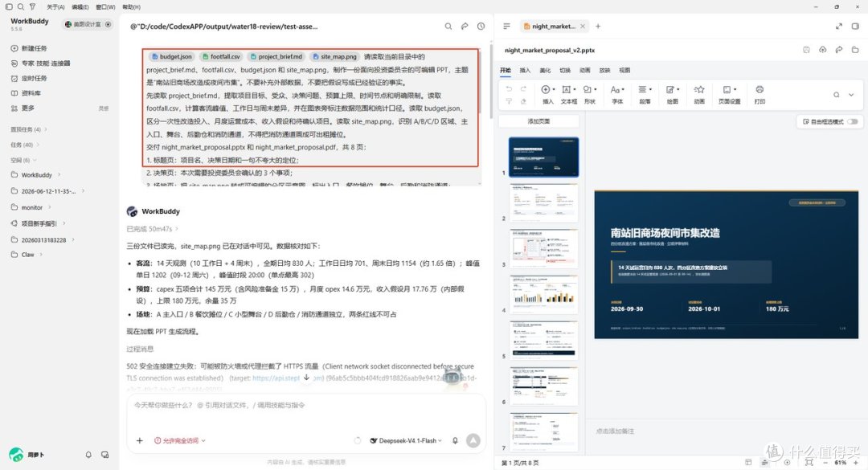
Task: Open the document list menu icon beside tab
Action: [506, 26]
